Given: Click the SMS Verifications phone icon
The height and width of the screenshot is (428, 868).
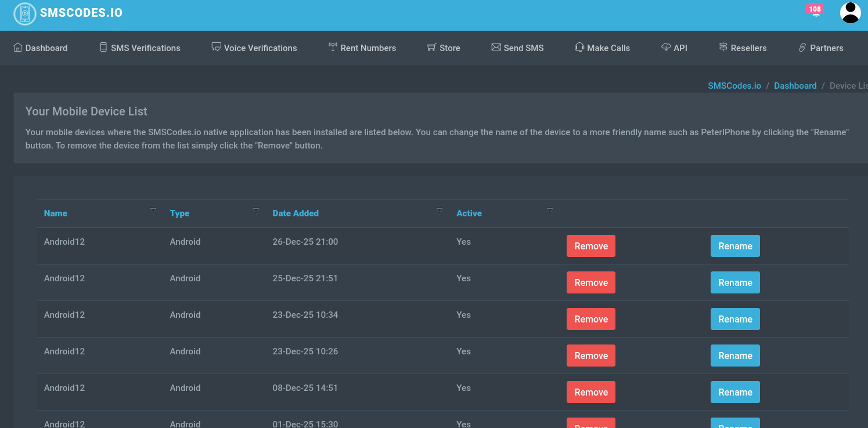Looking at the screenshot, I should coord(103,48).
